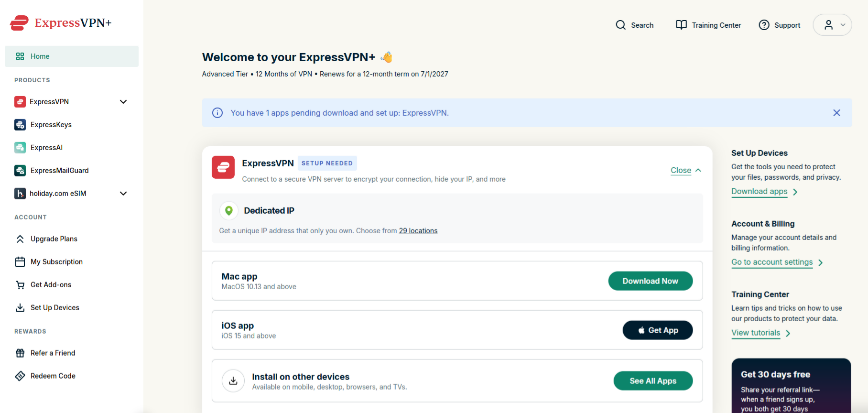Click the Redeem Code tag icon
Image resolution: width=868 pixels, height=413 pixels.
(x=20, y=376)
